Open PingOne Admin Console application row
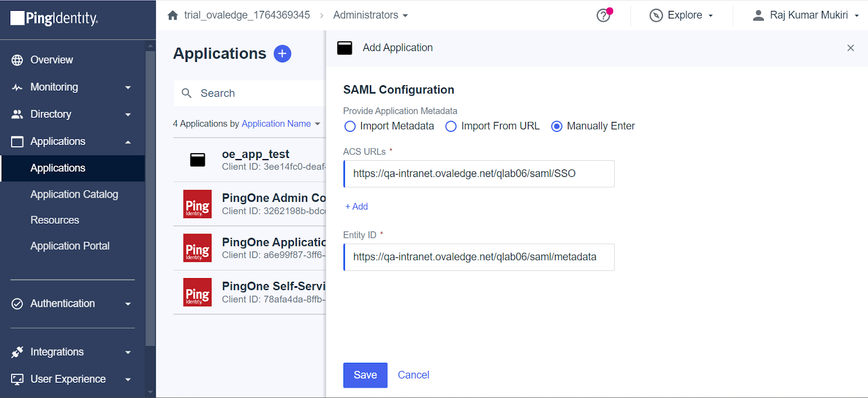This screenshot has width=868, height=398. pyautogui.click(x=250, y=204)
